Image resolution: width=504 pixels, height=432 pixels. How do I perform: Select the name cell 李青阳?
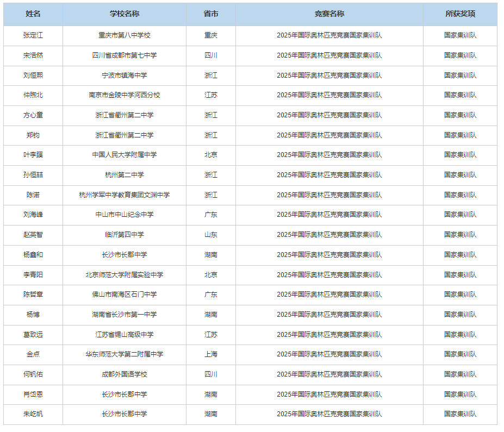(x=33, y=275)
